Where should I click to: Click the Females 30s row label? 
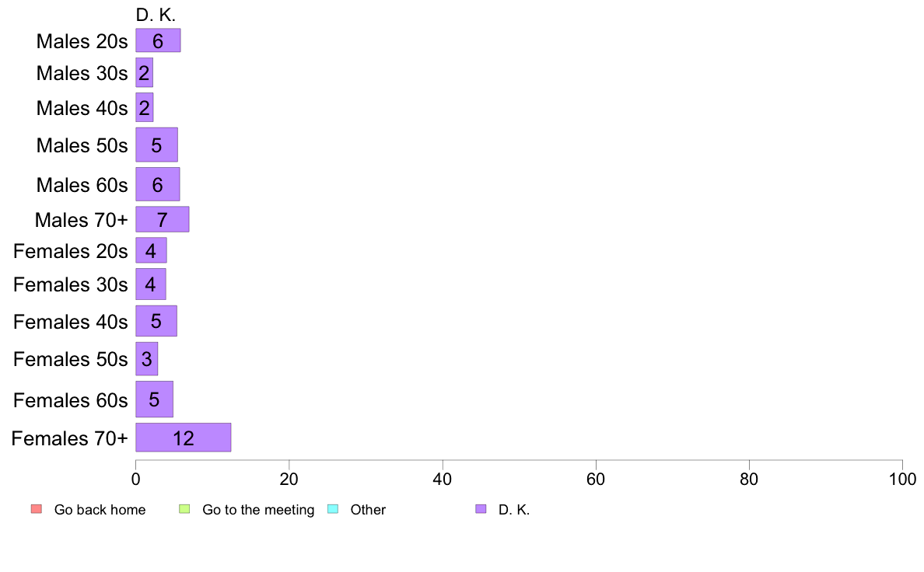coord(70,284)
